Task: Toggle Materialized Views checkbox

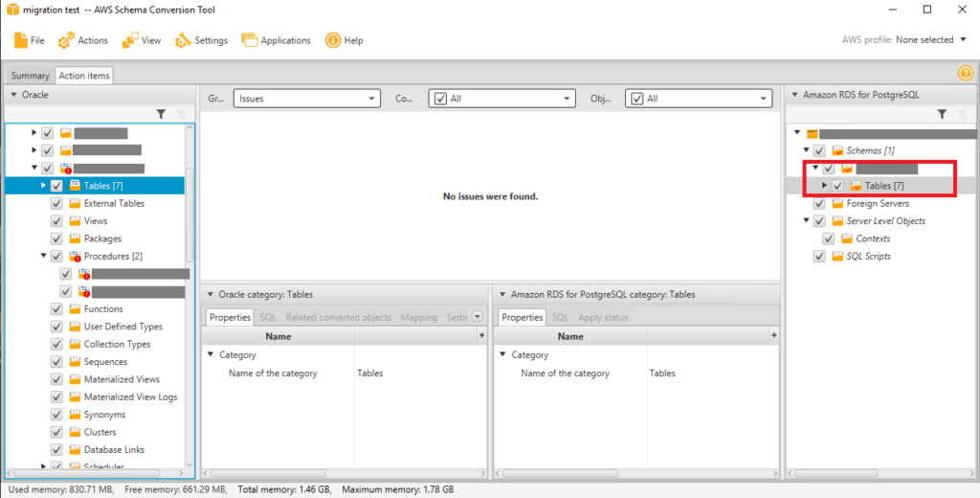Action: click(x=56, y=379)
